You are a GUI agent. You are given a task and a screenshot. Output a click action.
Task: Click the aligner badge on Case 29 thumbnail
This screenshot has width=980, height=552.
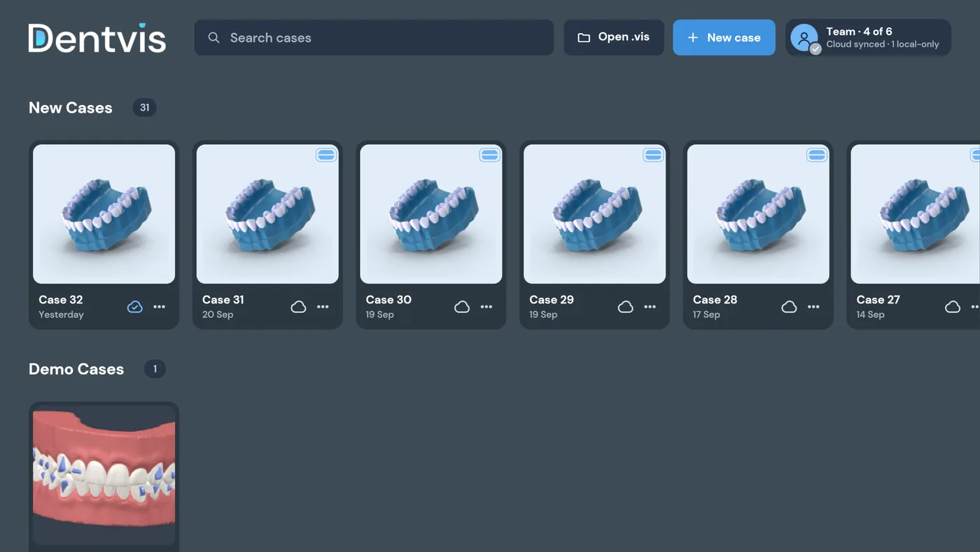653,155
